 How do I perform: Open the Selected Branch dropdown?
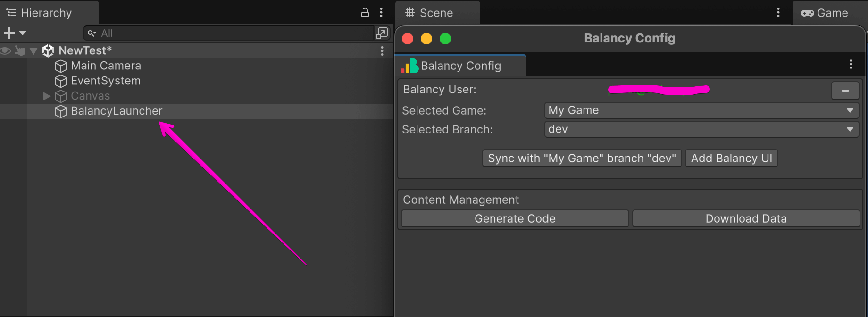pos(701,129)
